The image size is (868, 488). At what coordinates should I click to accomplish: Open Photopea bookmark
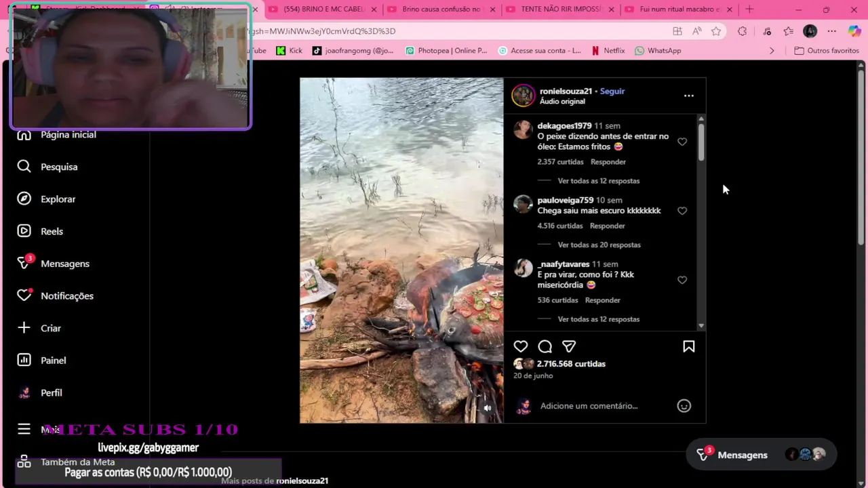click(446, 50)
